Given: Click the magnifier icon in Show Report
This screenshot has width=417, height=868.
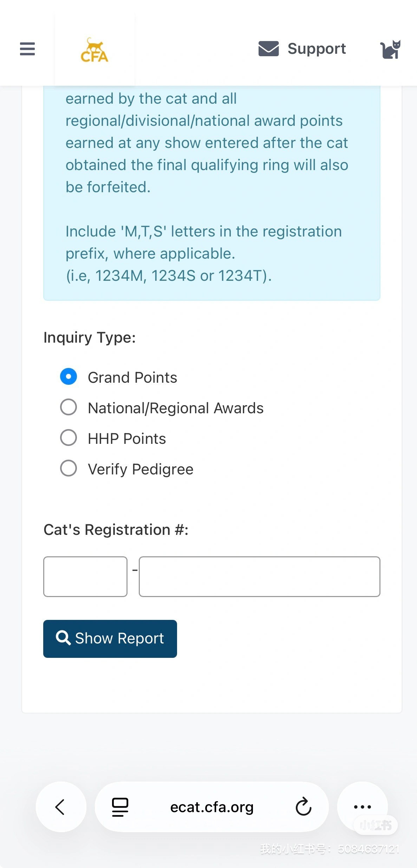Looking at the screenshot, I should [x=63, y=637].
